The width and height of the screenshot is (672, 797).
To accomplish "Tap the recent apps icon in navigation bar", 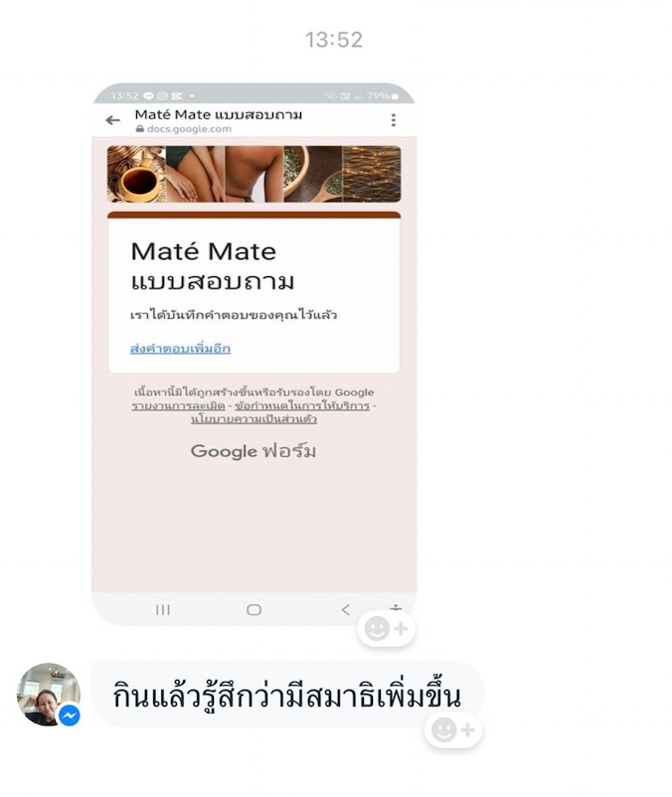I will point(163,609).
